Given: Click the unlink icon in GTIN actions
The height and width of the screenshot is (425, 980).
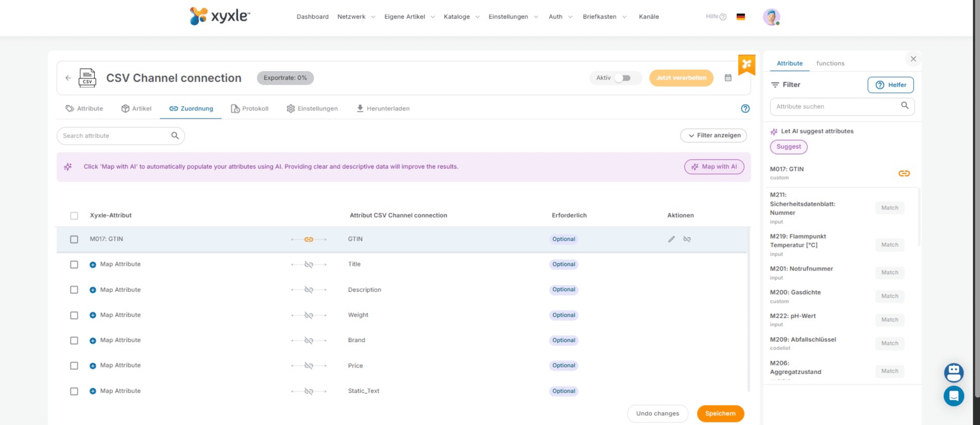Looking at the screenshot, I should [687, 239].
